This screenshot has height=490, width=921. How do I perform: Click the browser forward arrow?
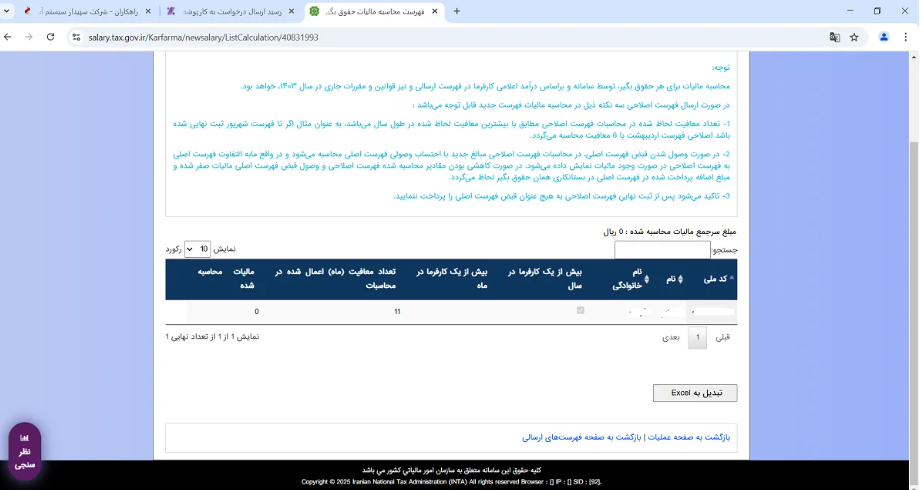click(x=29, y=37)
